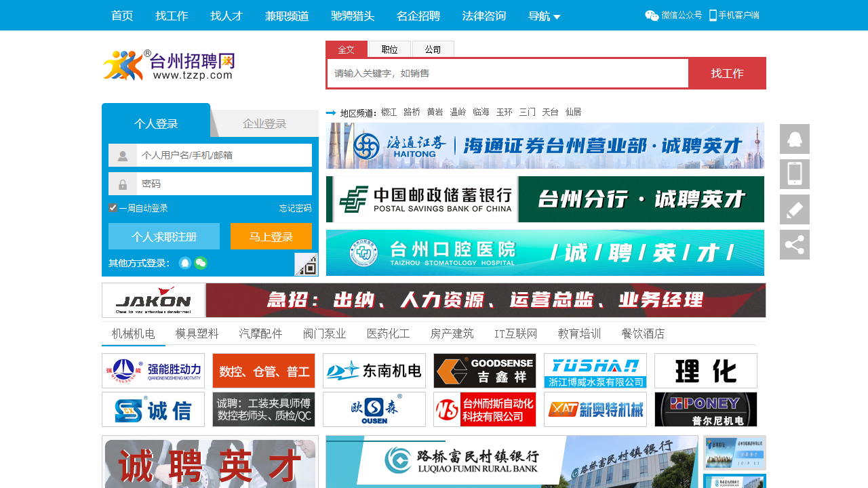868x488 pixels.
Task: Select the 公司 search tab
Action: 433,49
